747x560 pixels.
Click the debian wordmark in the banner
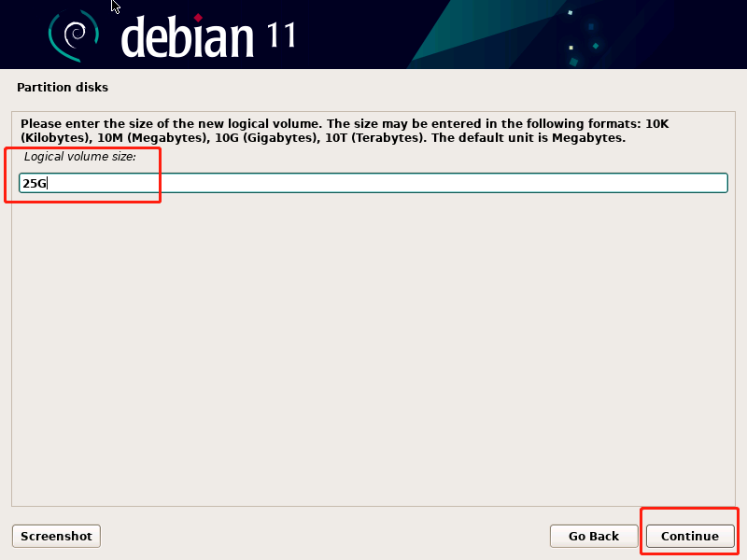click(187, 37)
